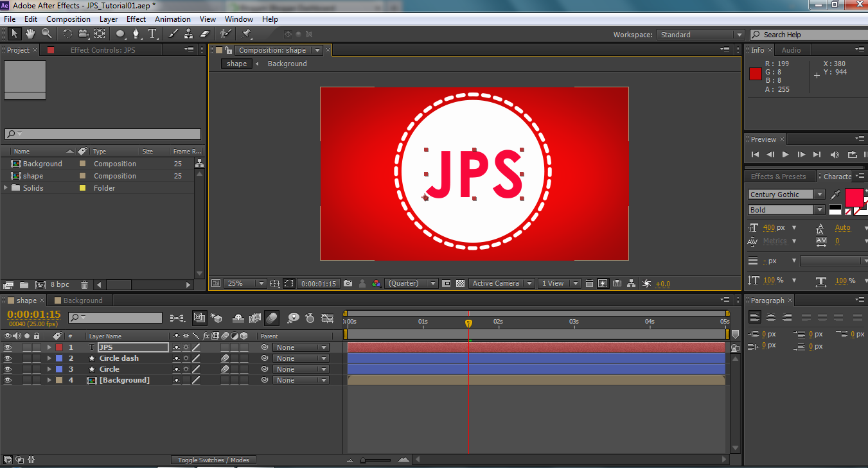The image size is (868, 468).
Task: Enable Frame Blending for timeline
Action: pos(255,318)
